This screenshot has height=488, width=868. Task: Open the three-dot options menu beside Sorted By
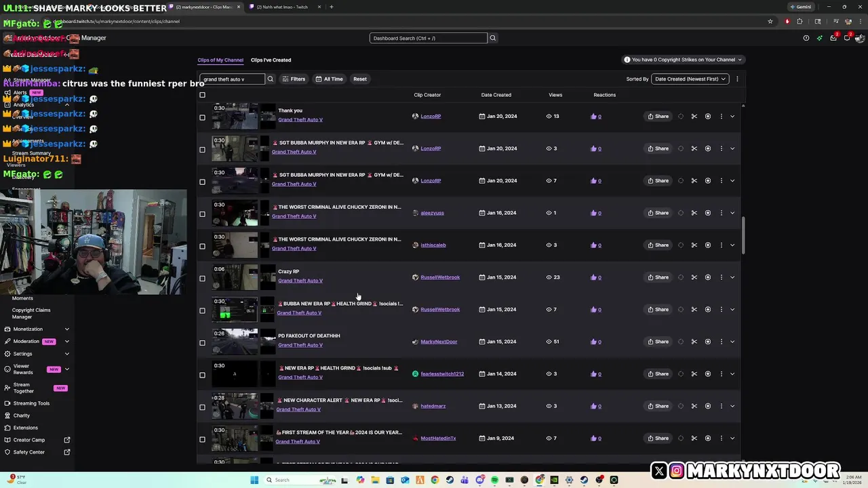click(737, 79)
